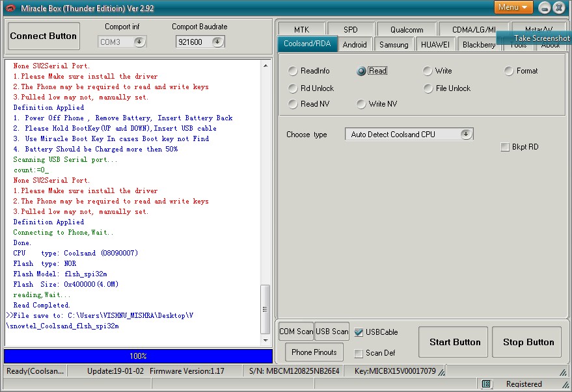Switch to the Qualcomm tab

pos(407,29)
